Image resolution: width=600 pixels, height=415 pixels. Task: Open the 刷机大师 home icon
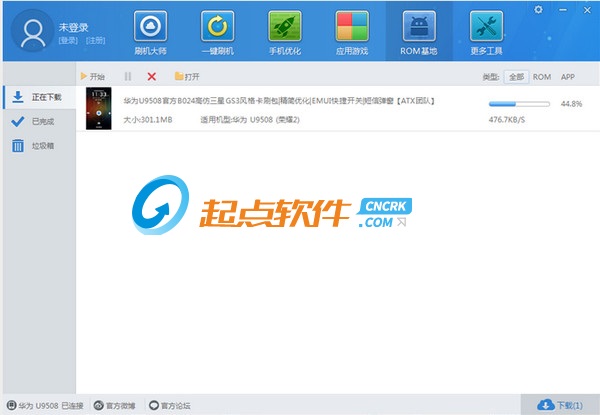pyautogui.click(x=150, y=26)
